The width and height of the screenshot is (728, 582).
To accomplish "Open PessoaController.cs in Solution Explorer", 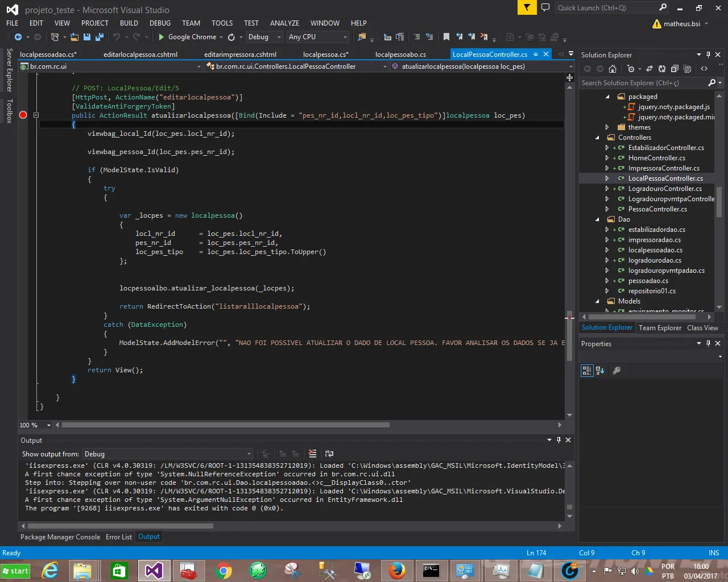I will (x=657, y=209).
